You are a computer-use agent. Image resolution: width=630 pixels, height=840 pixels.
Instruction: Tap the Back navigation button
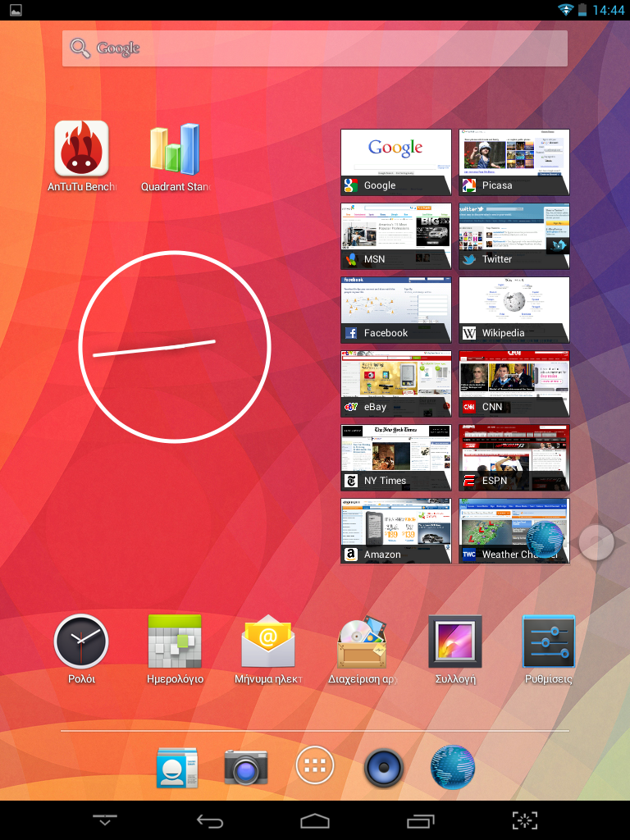click(x=209, y=820)
